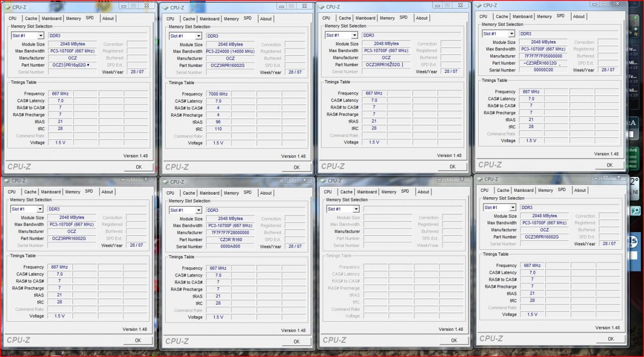Switch to the CPU tab in the PC3-224000 window
The image size is (644, 357).
(170, 19)
